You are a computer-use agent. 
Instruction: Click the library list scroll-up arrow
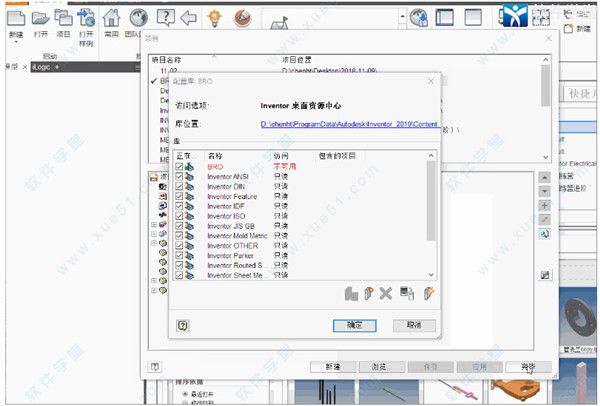point(431,155)
